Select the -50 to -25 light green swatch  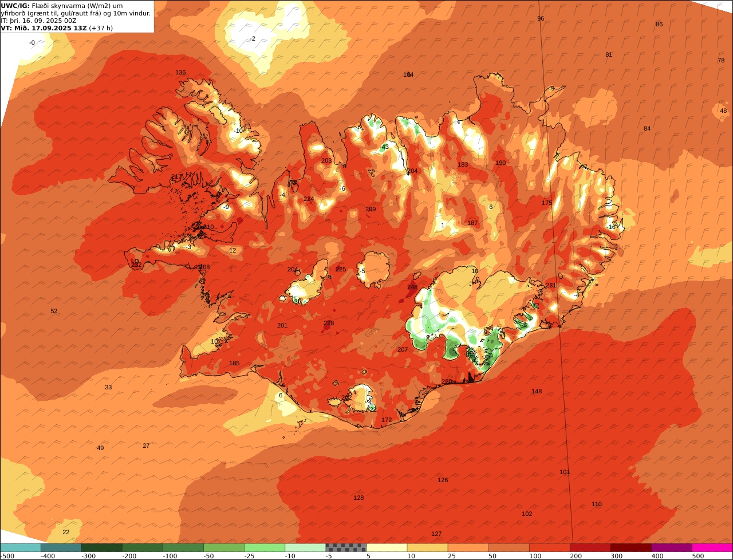click(224, 547)
